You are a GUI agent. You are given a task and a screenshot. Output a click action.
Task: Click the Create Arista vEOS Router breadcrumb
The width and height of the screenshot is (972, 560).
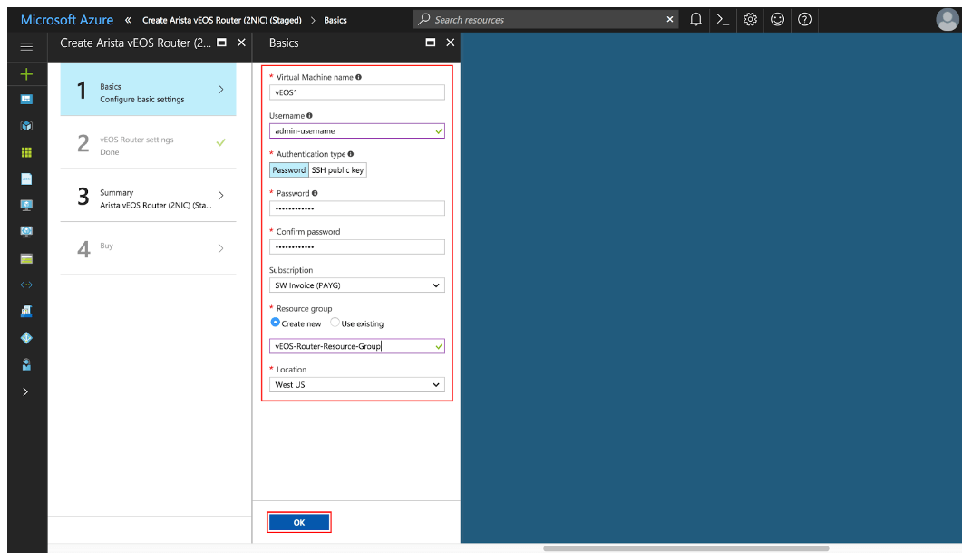click(x=222, y=21)
